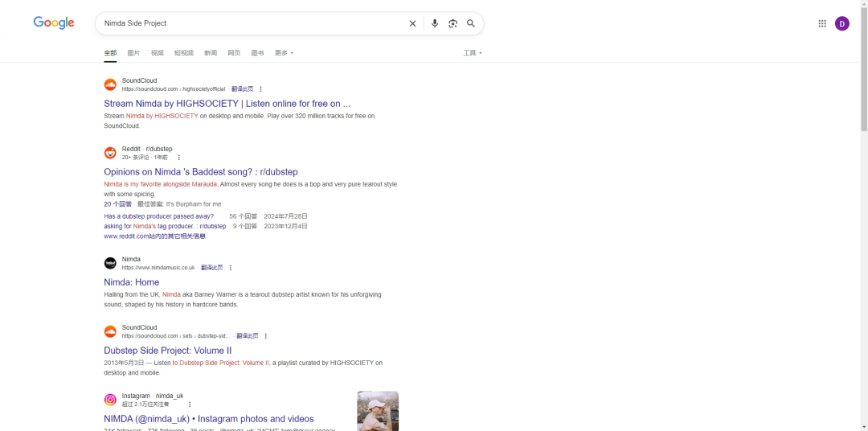Click 20 个回答 answers link

(118, 204)
